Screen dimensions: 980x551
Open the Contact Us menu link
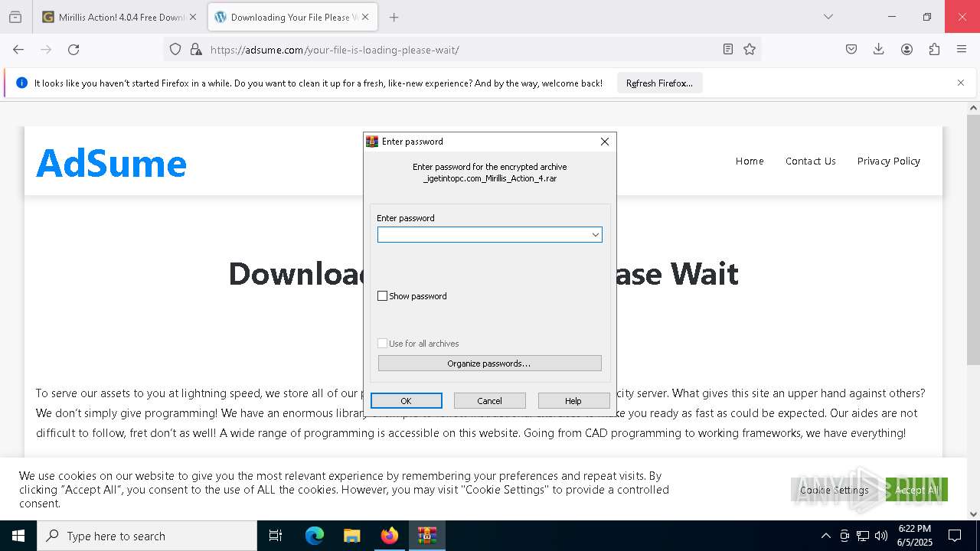coord(810,161)
